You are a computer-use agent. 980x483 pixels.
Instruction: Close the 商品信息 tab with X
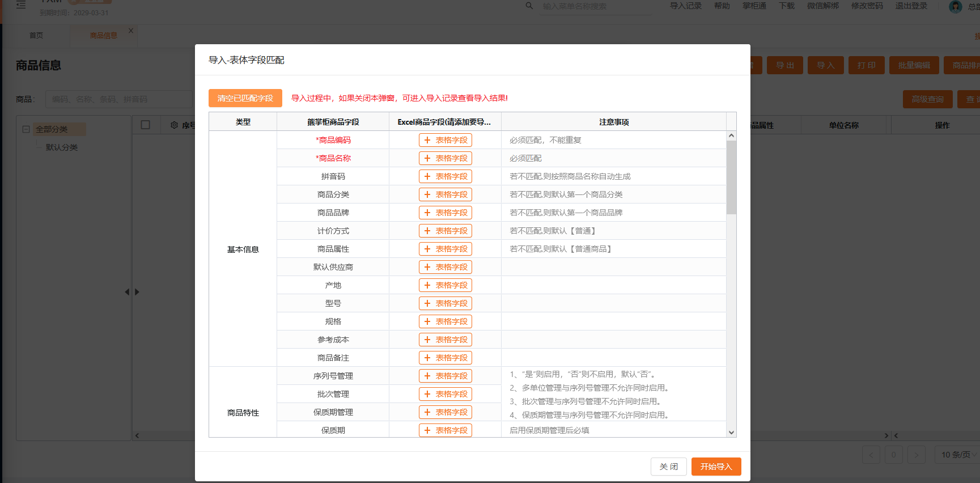coord(131,31)
